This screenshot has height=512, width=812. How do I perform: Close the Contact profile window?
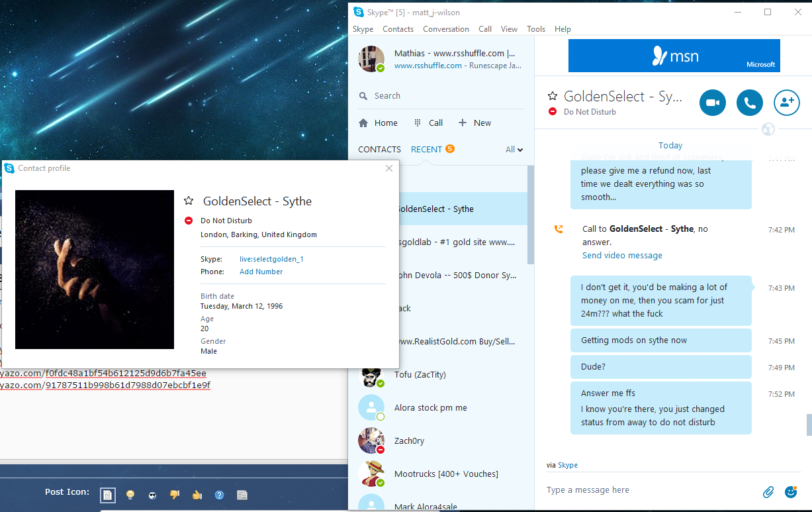(x=389, y=168)
